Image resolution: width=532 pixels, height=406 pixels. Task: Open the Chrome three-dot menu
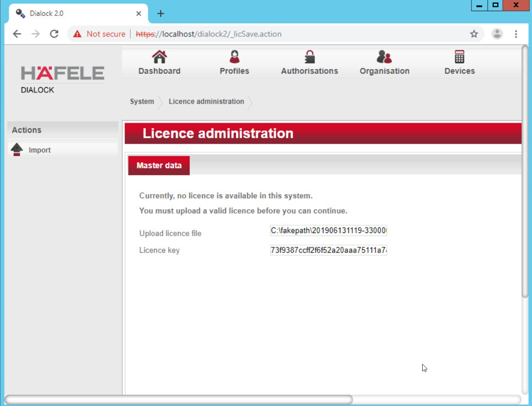516,34
